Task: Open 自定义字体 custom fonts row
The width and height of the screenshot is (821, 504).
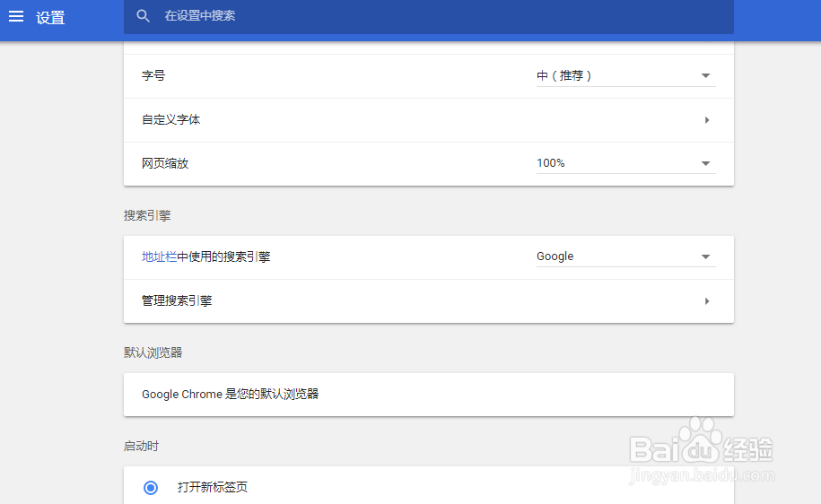Action: click(x=428, y=120)
